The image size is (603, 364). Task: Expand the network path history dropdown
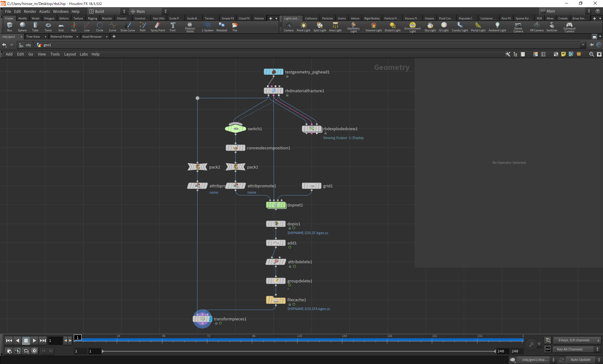[x=583, y=45]
